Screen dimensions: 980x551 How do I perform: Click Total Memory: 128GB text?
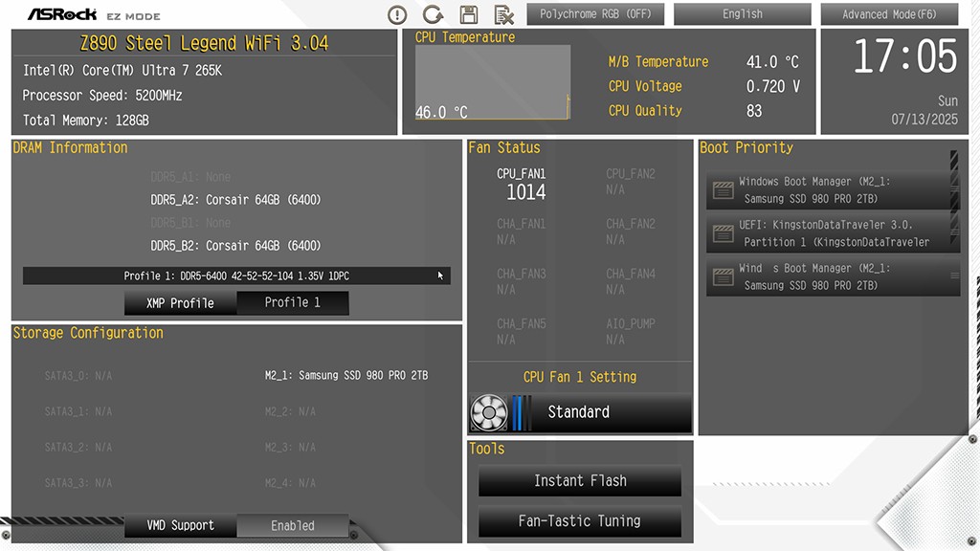85,120
